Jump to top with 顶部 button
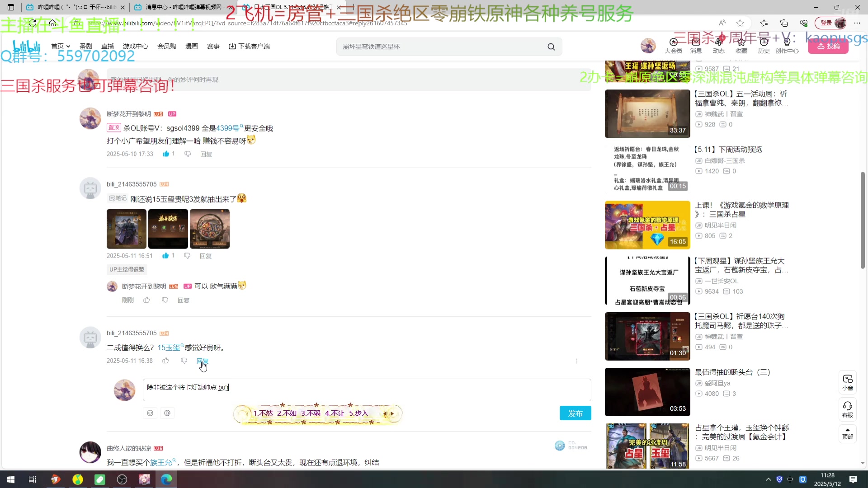This screenshot has width=868, height=488. 848,434
